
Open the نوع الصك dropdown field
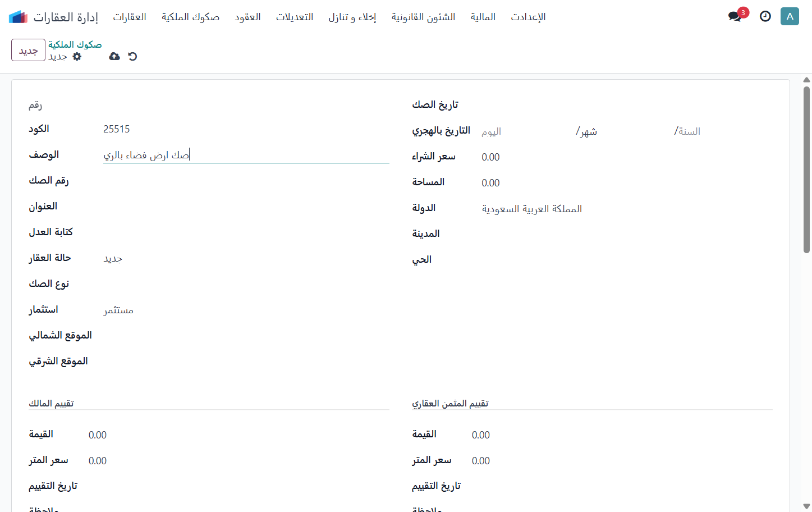click(x=246, y=284)
